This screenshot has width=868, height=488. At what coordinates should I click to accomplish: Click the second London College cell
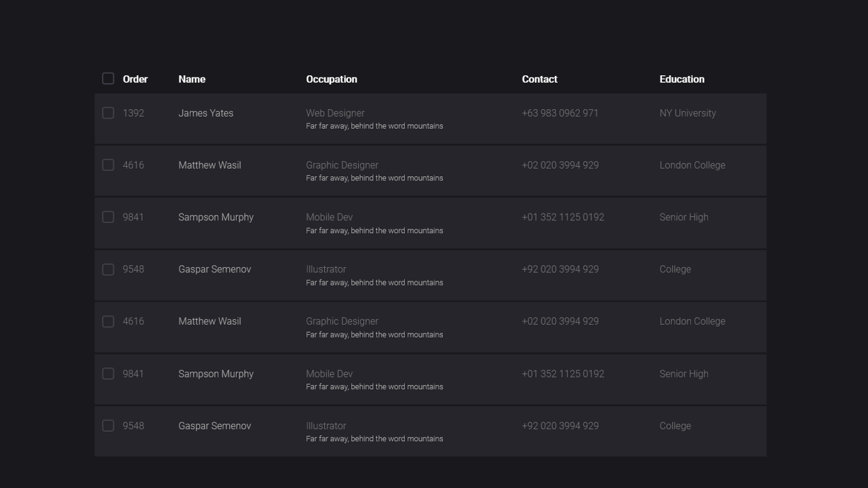pos(692,321)
